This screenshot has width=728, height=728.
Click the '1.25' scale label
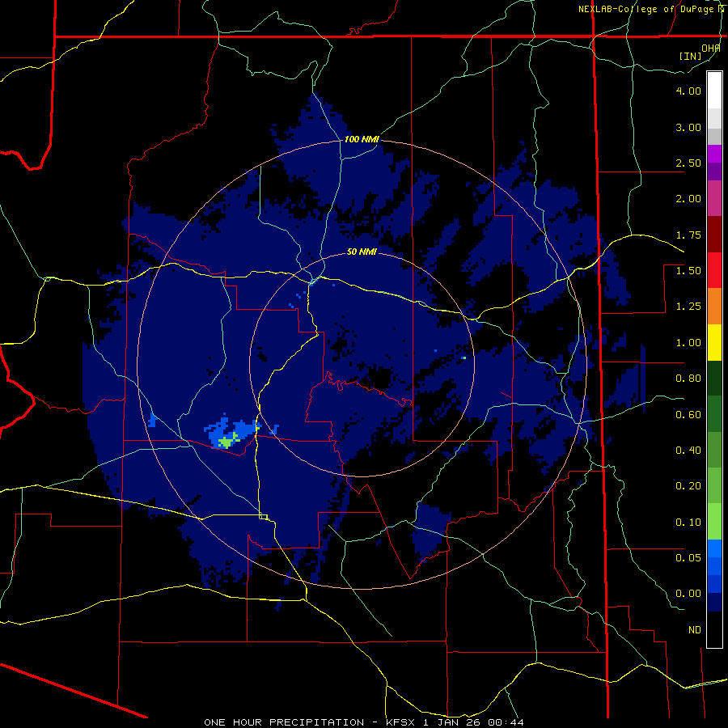[x=688, y=307]
